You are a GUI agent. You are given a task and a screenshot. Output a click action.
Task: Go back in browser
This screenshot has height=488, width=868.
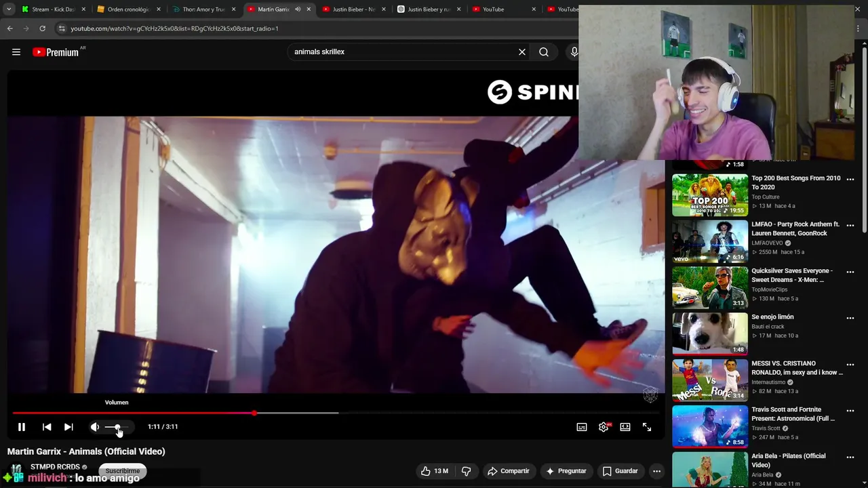pos(9,28)
